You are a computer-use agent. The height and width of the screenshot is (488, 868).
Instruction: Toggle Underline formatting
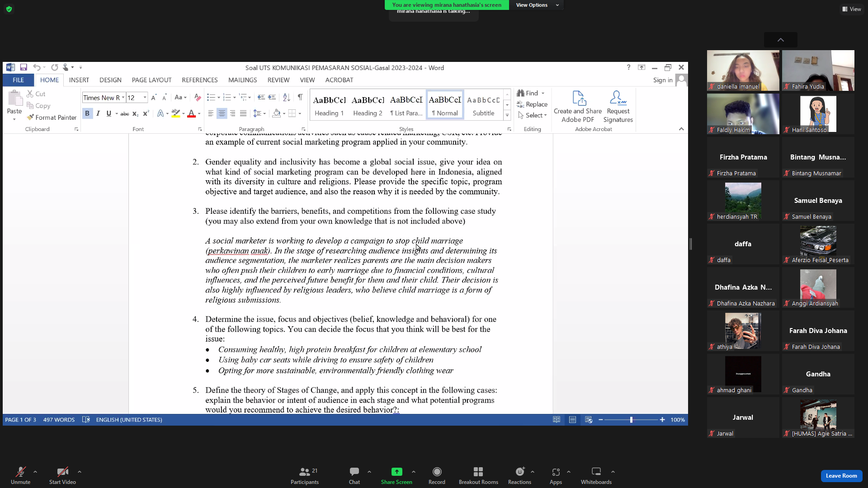108,113
